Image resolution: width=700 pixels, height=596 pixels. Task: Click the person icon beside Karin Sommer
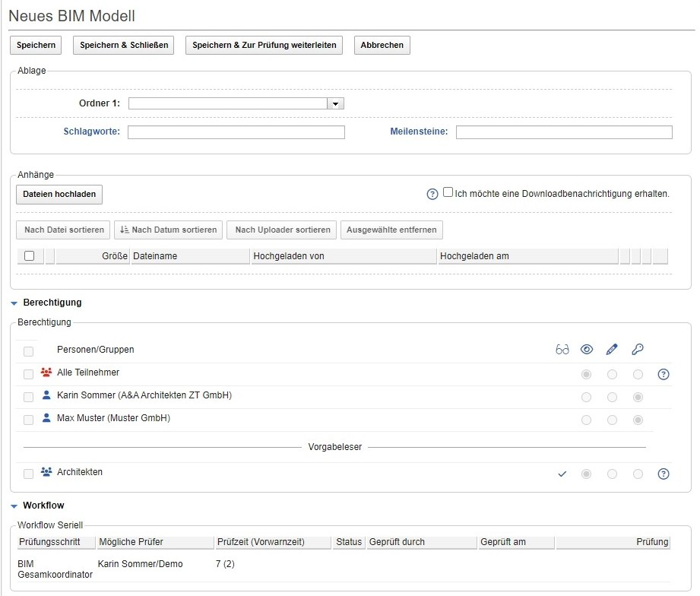46,395
